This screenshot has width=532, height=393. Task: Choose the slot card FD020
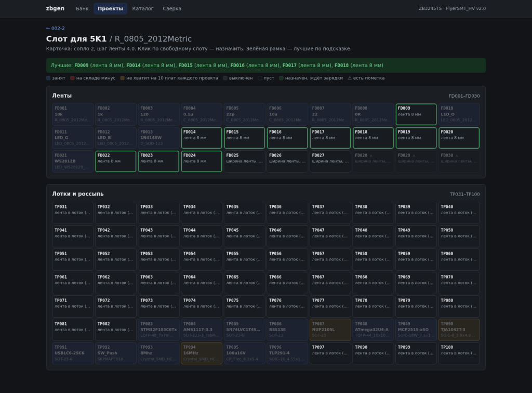pos(459,138)
